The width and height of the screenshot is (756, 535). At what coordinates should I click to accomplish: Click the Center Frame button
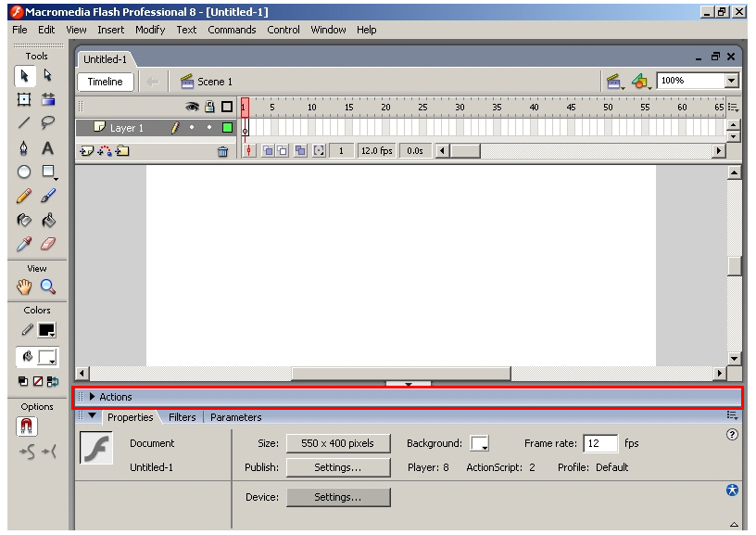point(249,151)
